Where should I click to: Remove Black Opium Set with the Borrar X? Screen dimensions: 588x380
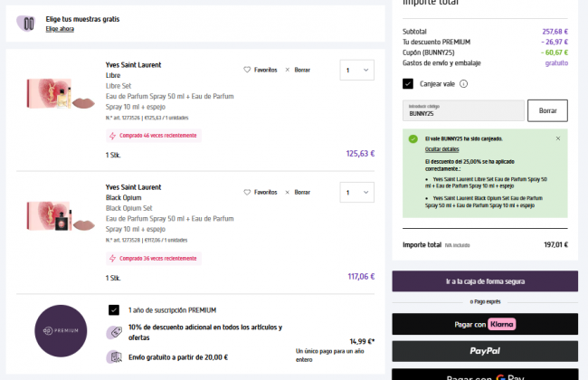pos(288,192)
